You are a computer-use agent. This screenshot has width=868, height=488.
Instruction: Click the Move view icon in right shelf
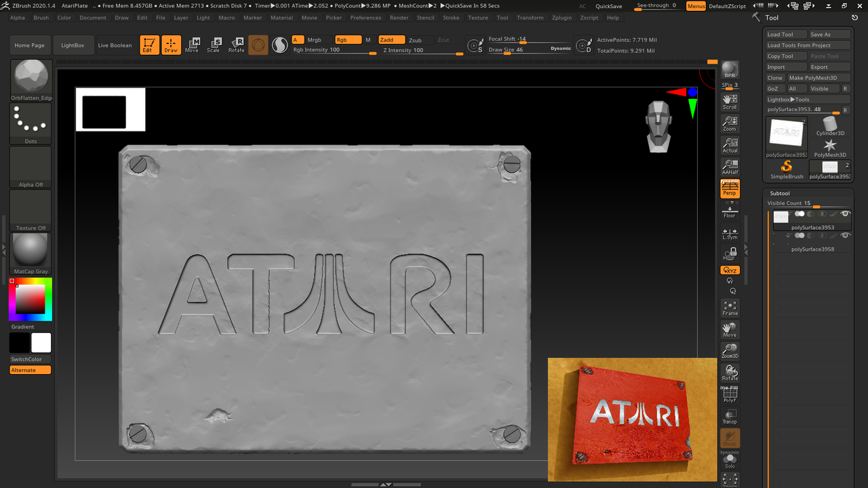(x=730, y=329)
